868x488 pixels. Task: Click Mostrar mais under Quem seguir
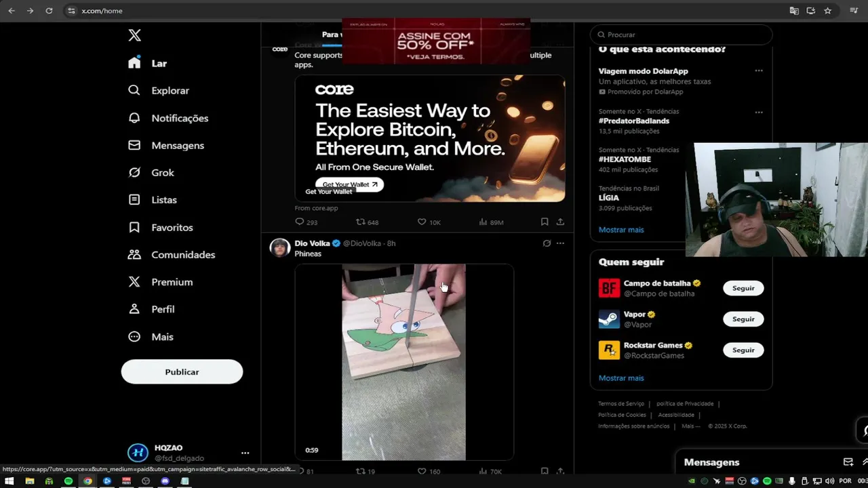click(x=621, y=378)
